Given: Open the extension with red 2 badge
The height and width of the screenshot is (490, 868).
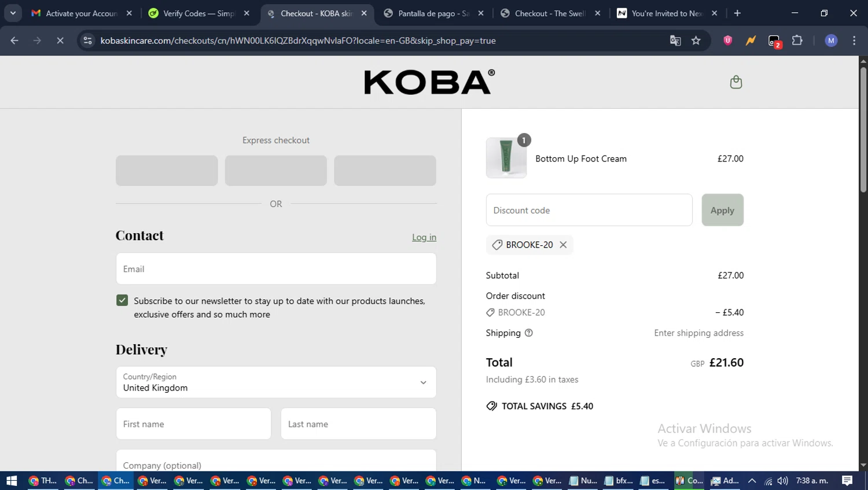Looking at the screenshot, I should tap(774, 41).
